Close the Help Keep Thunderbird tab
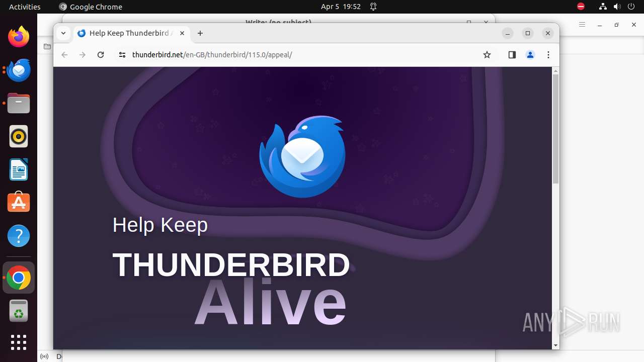Screen dimensions: 644x362 coord(182,33)
